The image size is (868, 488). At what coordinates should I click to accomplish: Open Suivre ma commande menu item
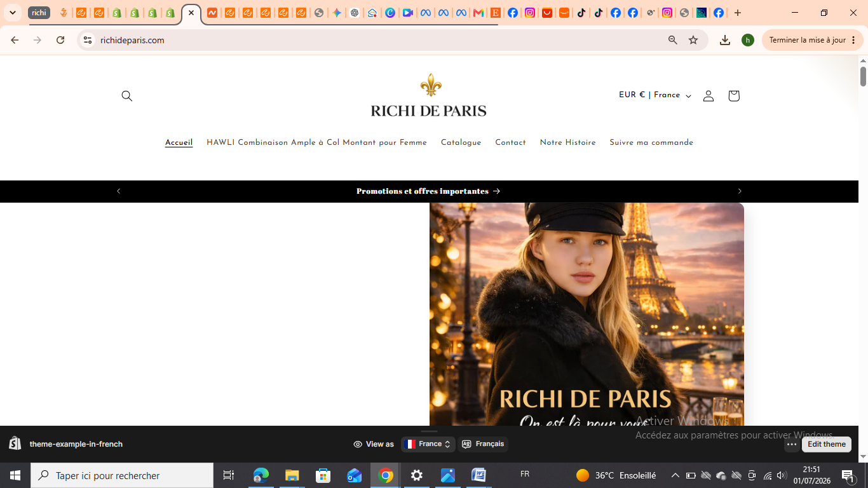(651, 142)
